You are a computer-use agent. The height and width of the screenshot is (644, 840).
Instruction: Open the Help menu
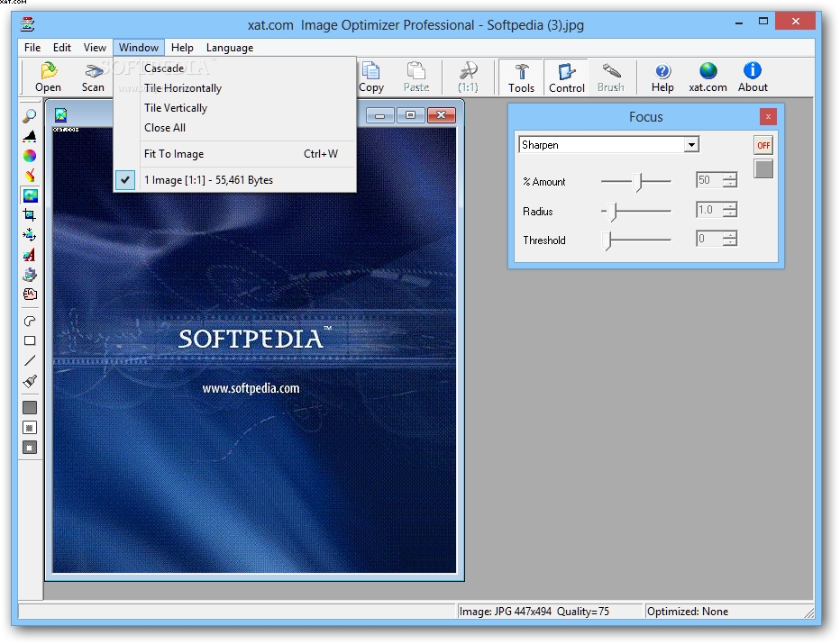pos(182,48)
